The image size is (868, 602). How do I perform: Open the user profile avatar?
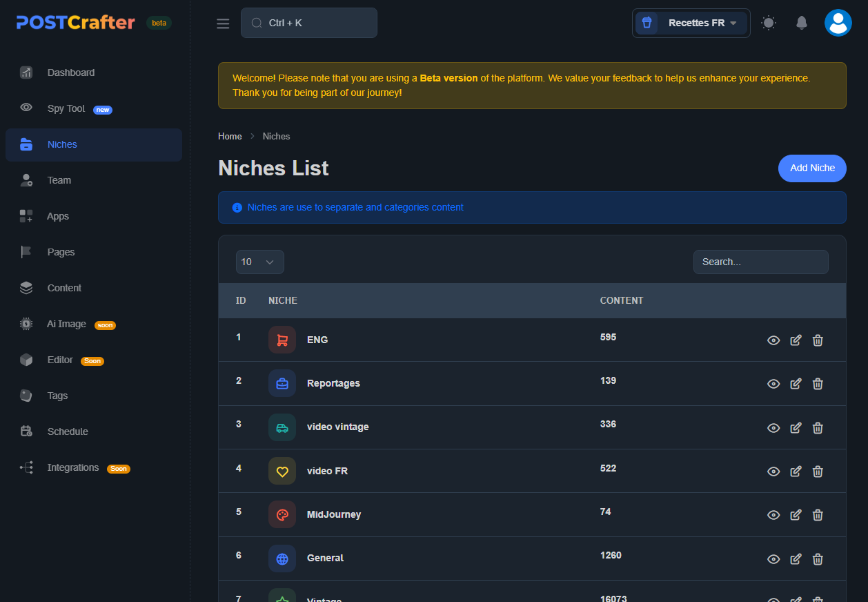(x=838, y=23)
